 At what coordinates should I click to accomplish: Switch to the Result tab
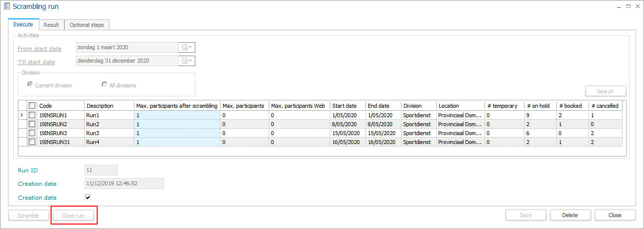(51, 25)
